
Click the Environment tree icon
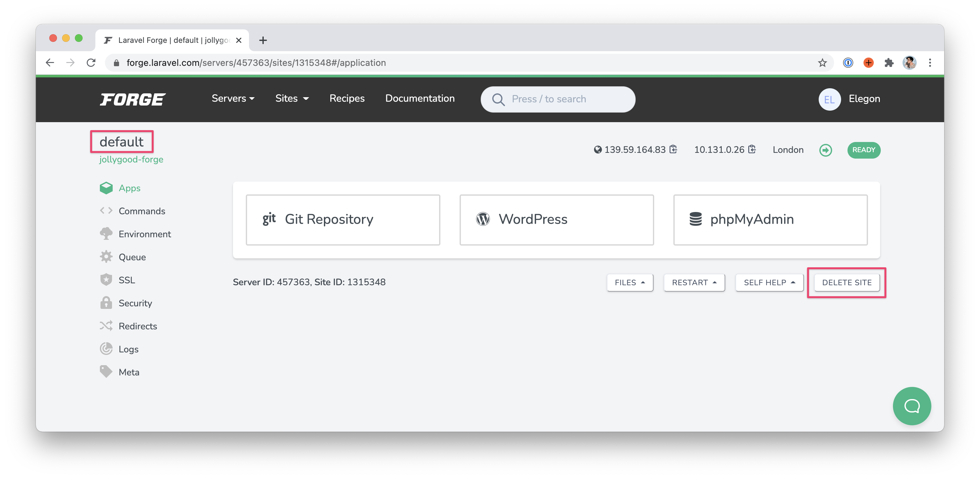click(106, 233)
